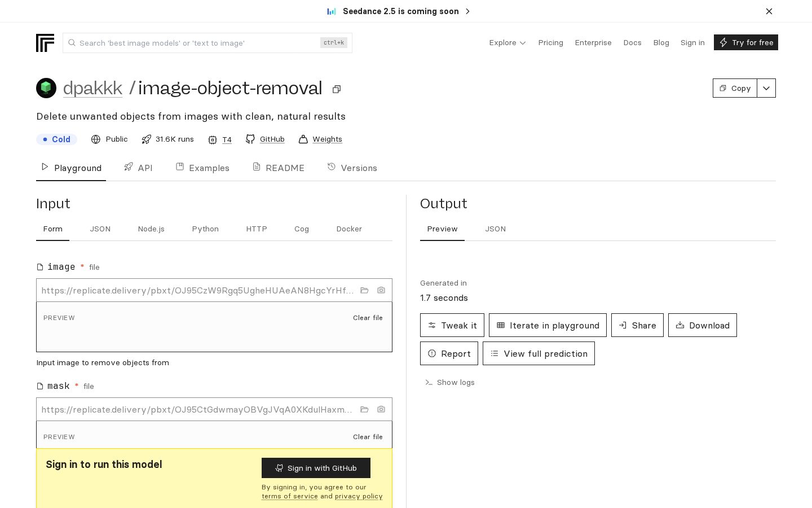
Task: Click the Weights lock icon
Action: (303, 139)
